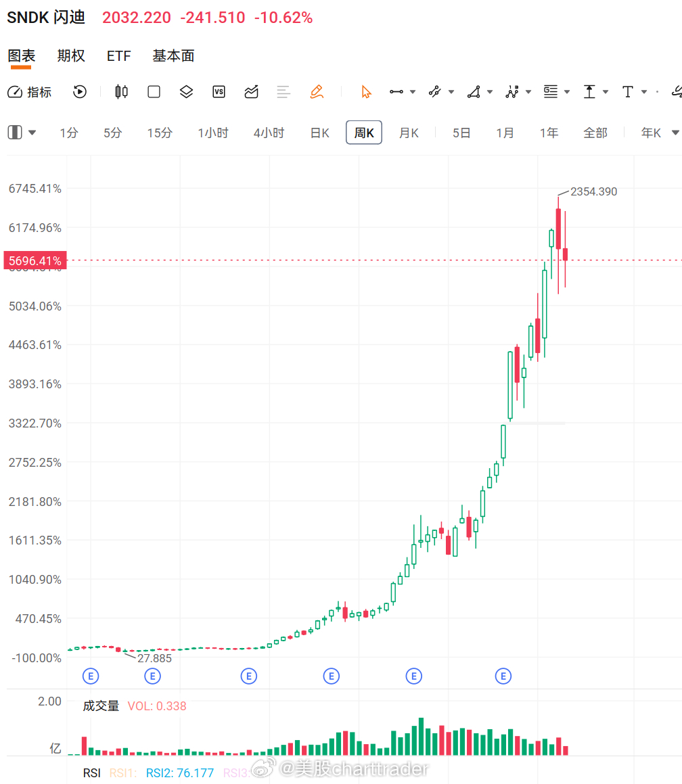The height and width of the screenshot is (784, 682).
Task: Click the SNDK 闪迪 ticker title
Action: (x=46, y=18)
